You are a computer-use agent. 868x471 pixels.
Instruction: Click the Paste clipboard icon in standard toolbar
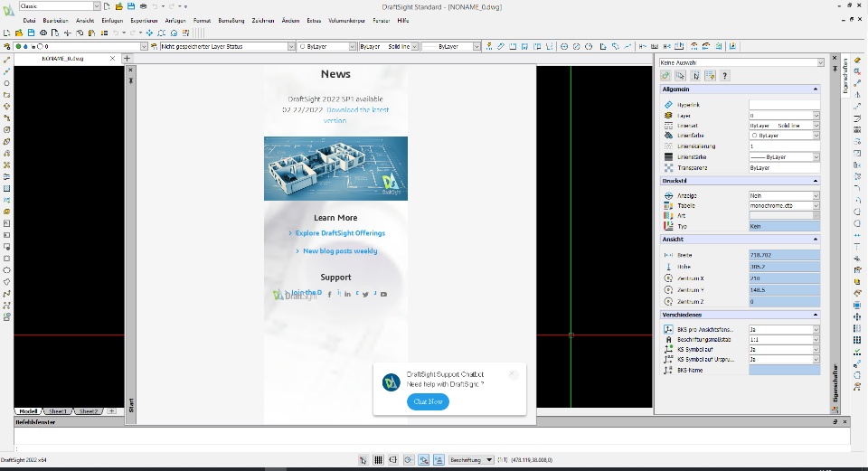(91, 33)
